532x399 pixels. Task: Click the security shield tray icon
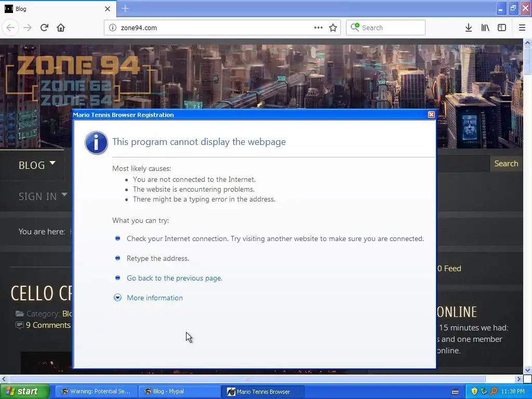click(474, 392)
